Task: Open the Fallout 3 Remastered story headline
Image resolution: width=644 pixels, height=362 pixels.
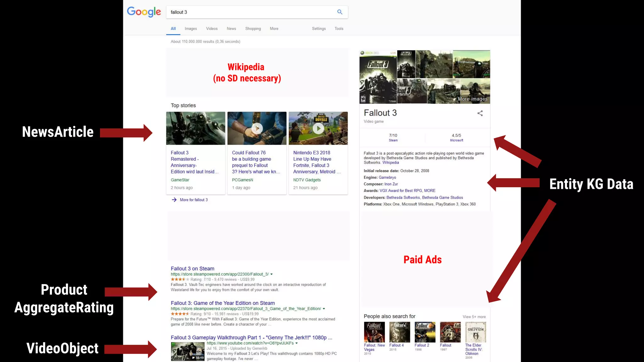Action: (x=194, y=162)
